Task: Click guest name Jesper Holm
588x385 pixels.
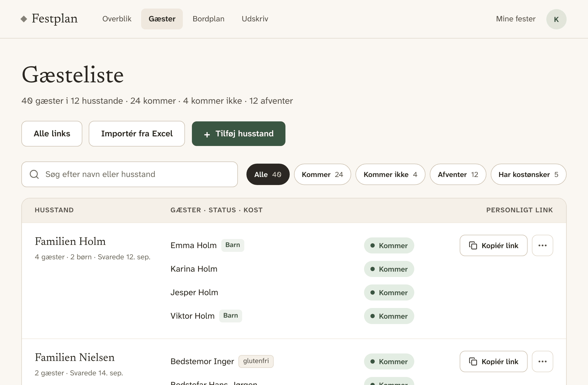Action: pos(194,292)
